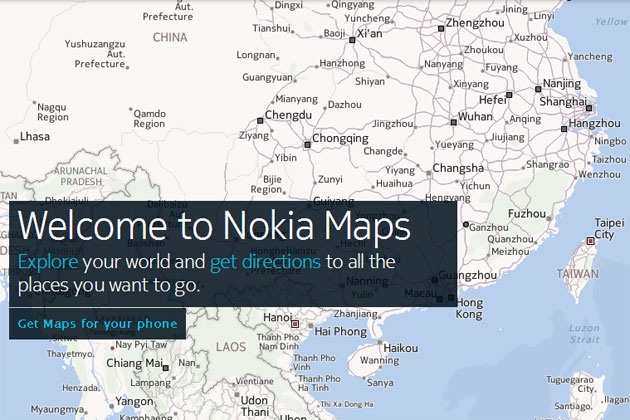Select the Thayetmyo label

(70, 354)
